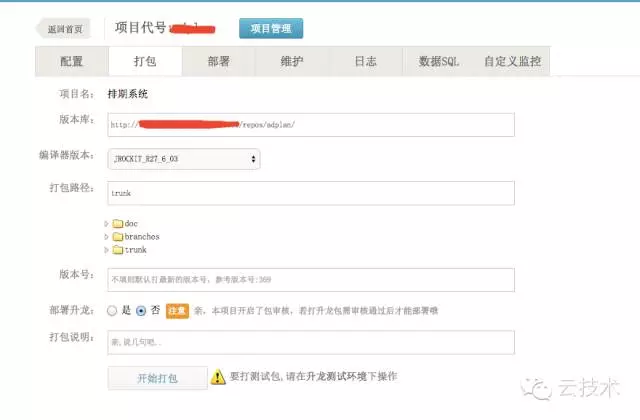Switch to the 配置 tab
The image size is (640, 420).
[72, 61]
